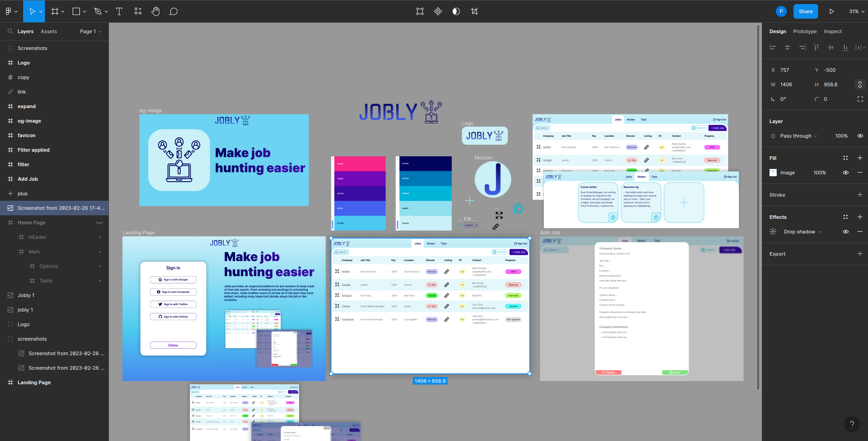
Task: Click the user avatar P
Action: [x=781, y=11]
